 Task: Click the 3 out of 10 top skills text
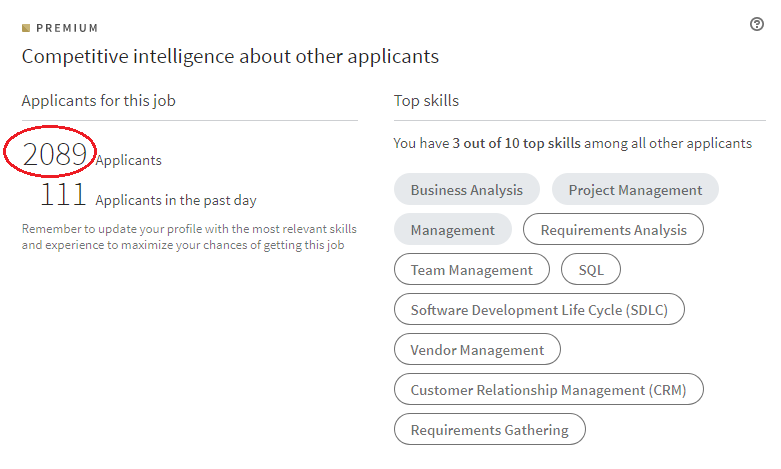(517, 143)
